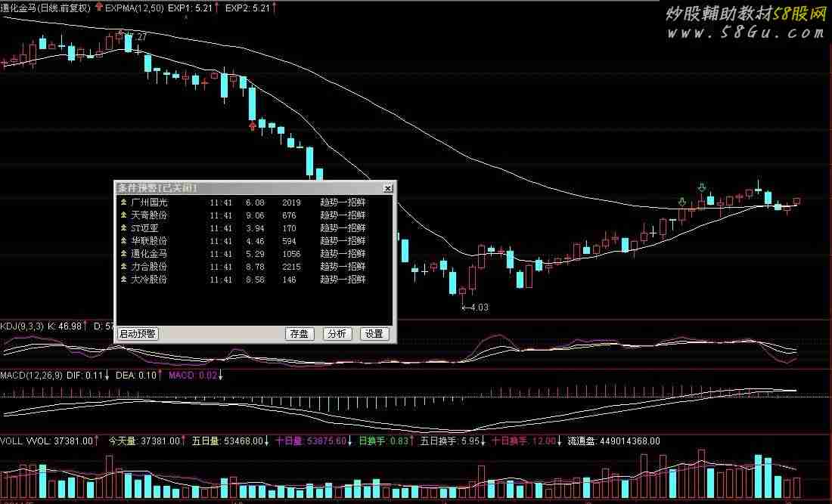Close the 条件预警 dialog
Screen dimensions: 832x504
click(388, 188)
